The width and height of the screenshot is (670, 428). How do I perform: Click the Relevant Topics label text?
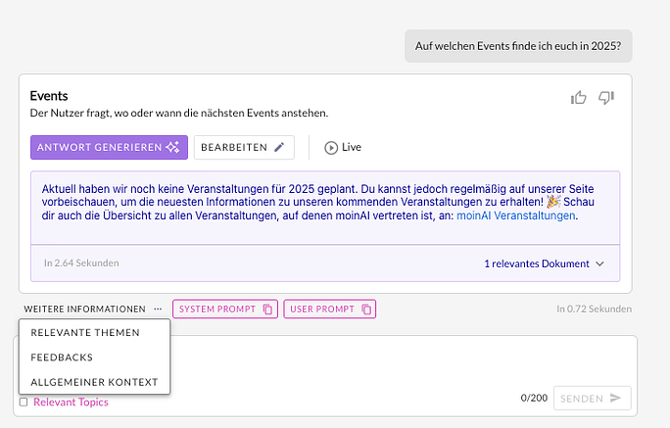71,402
